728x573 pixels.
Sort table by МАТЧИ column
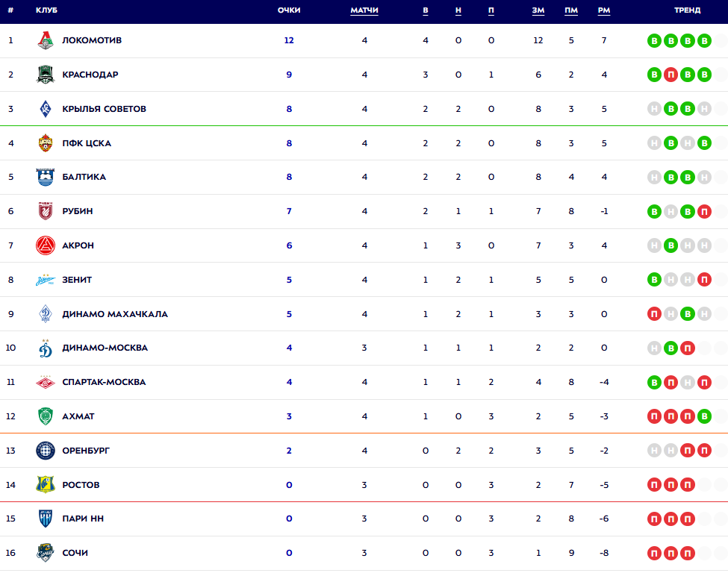pyautogui.click(x=364, y=10)
